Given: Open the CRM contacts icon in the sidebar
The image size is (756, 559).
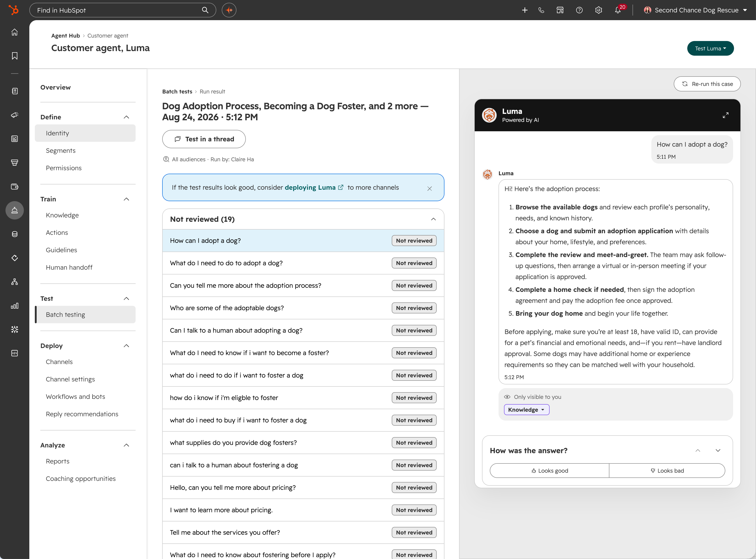Looking at the screenshot, I should pyautogui.click(x=15, y=91).
